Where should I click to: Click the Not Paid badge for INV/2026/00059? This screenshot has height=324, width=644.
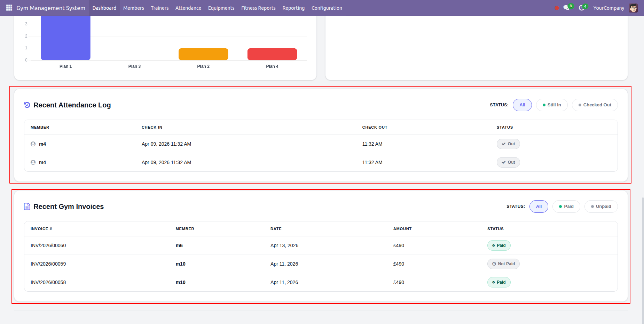[503, 264]
